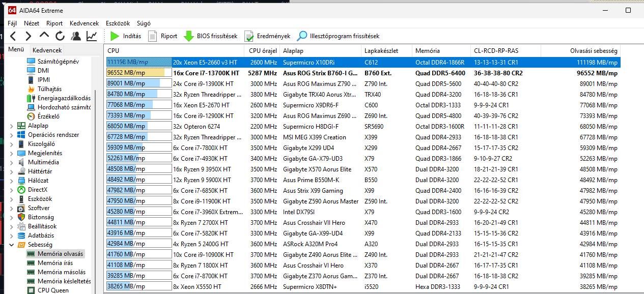The image size is (644, 294).
Task: Sort by CPU órajel column header
Action: point(263,51)
